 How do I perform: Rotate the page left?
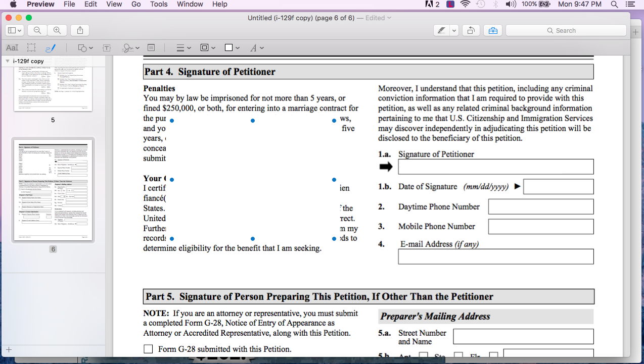tap(471, 30)
